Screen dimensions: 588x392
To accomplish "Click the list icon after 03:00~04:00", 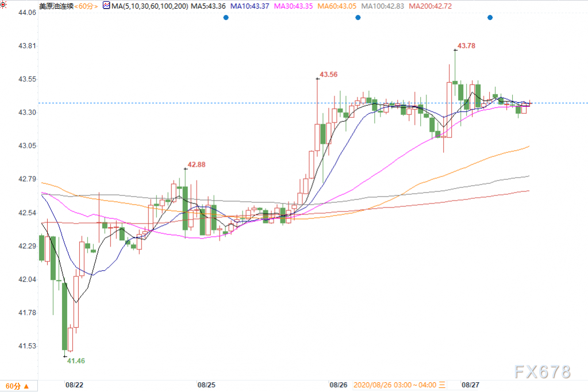I will [x=442, y=385].
